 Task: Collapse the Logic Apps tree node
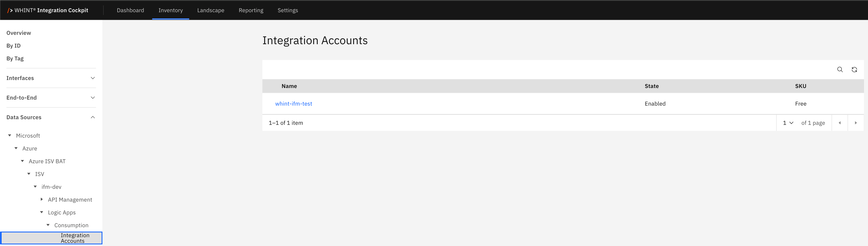tap(42, 212)
